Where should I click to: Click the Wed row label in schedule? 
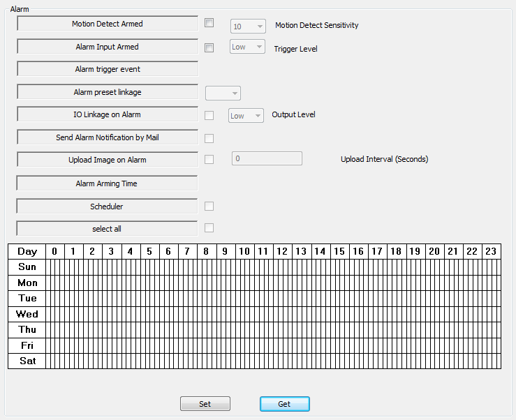(27, 314)
